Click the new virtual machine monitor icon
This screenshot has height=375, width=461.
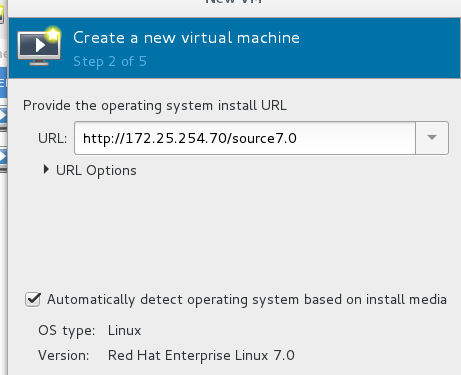39,47
